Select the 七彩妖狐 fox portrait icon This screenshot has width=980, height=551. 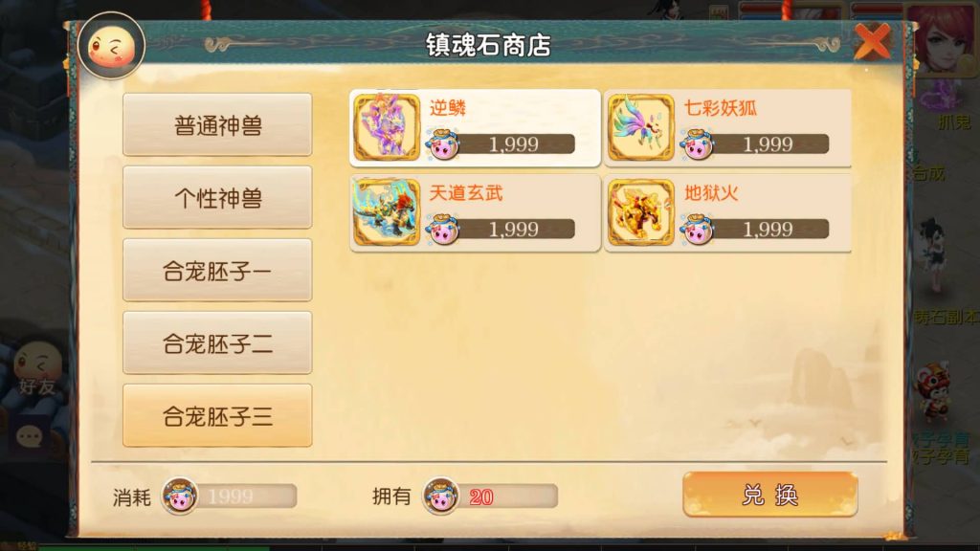point(641,127)
